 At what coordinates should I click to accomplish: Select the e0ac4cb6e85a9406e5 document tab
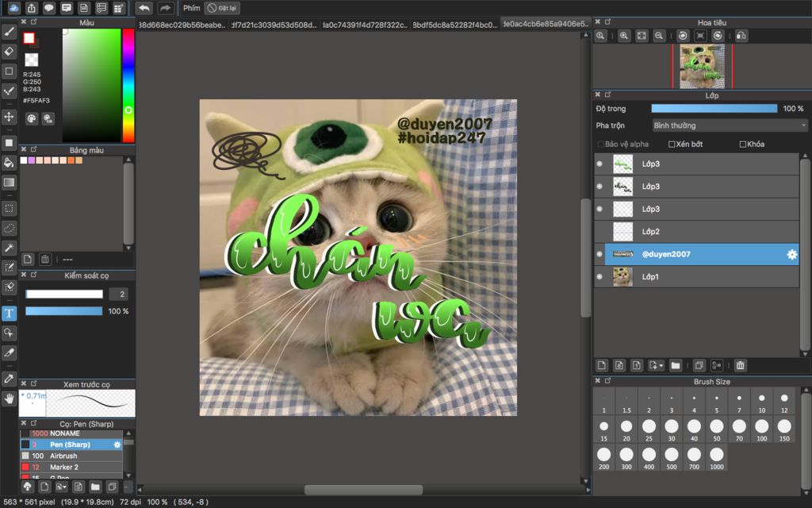(x=546, y=24)
